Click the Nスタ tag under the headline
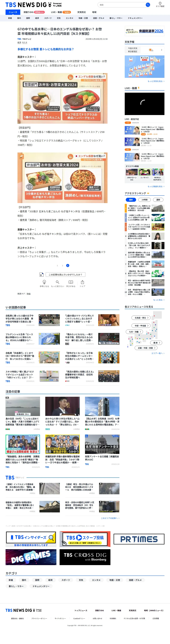The width and height of the screenshot is (170, 644). point(25,42)
